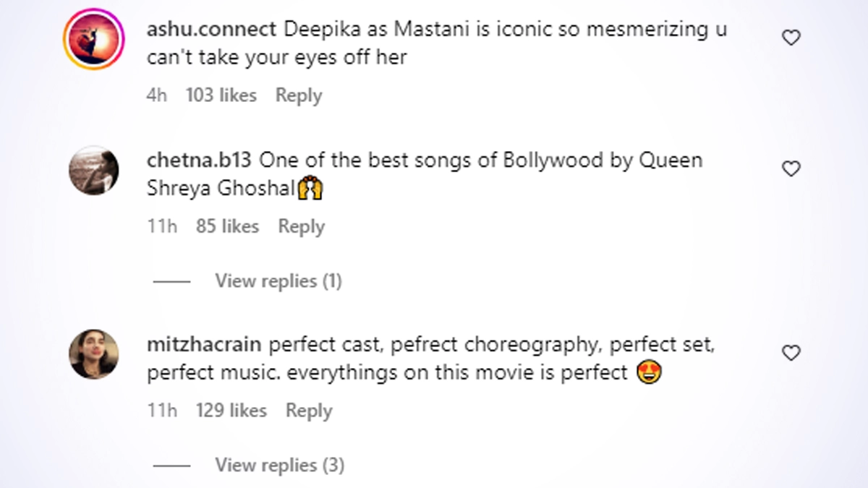This screenshot has height=488, width=868.
Task: Reply to mitzhacrain's comment
Action: point(308,411)
